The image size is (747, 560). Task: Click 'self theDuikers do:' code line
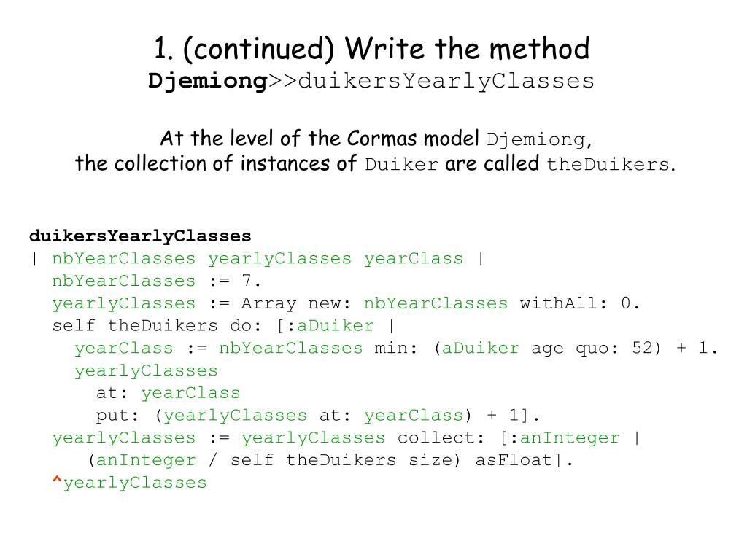[x=157, y=326]
